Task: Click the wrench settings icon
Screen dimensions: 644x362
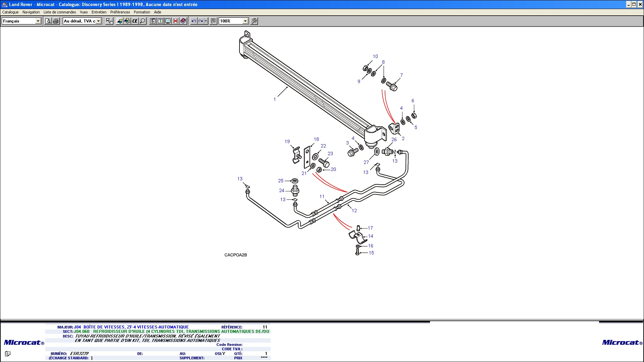Action: [x=254, y=21]
